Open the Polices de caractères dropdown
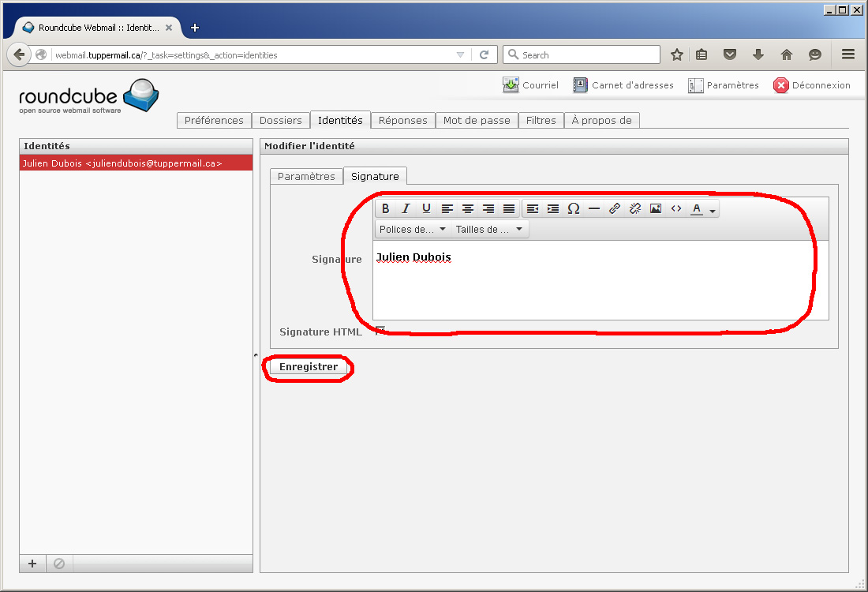The width and height of the screenshot is (868, 592). [412, 230]
